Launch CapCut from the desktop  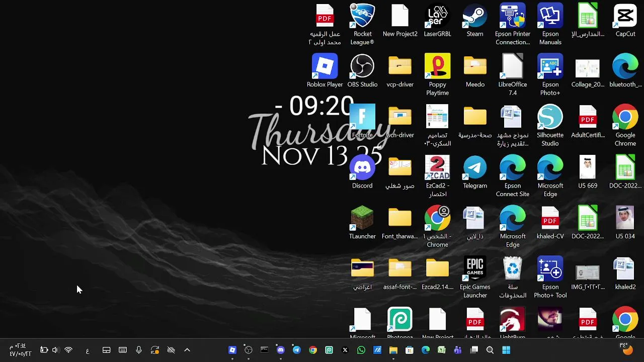coord(625,20)
